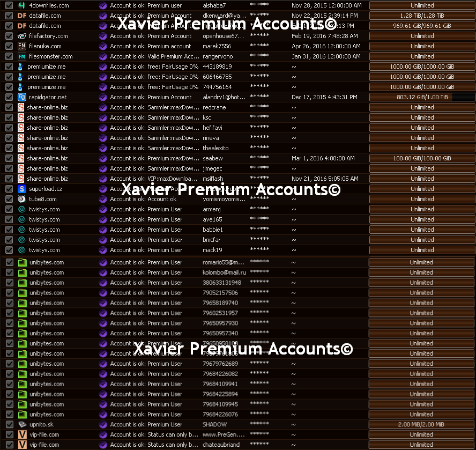The image size is (476, 450).
Task: Click the expiry date Feb 19, 2016 7:48:28 AM
Action: (x=324, y=36)
